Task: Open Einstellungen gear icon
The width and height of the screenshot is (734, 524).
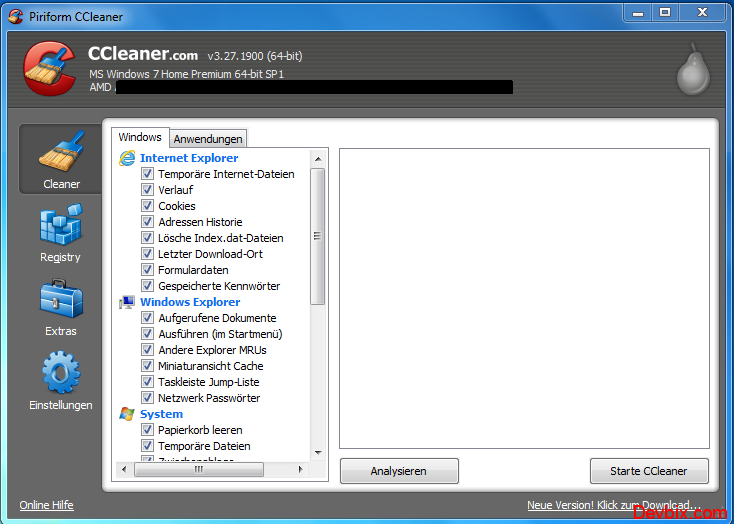Action: tap(61, 372)
